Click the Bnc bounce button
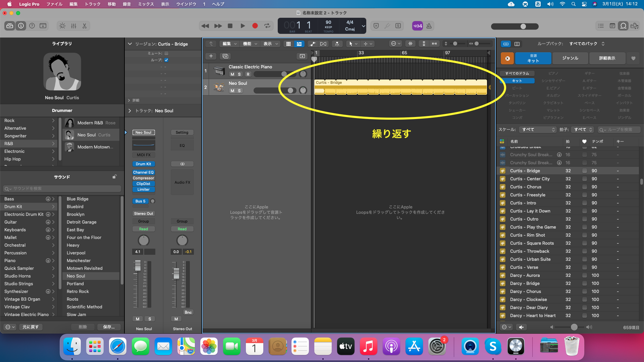This screenshot has height=362, width=644. click(x=188, y=312)
